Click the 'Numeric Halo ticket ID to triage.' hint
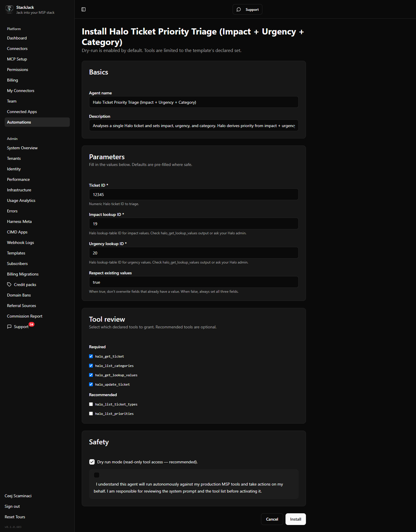 pyautogui.click(x=114, y=204)
